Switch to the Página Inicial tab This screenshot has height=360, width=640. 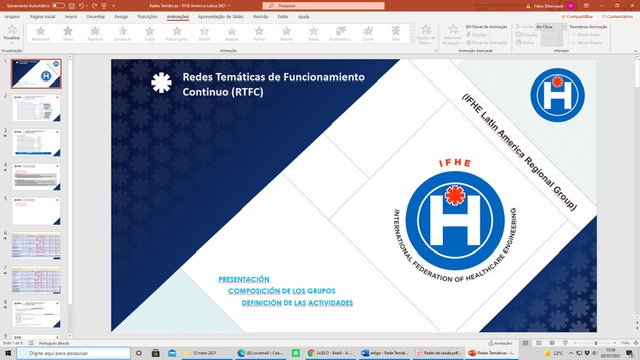pyautogui.click(x=42, y=17)
